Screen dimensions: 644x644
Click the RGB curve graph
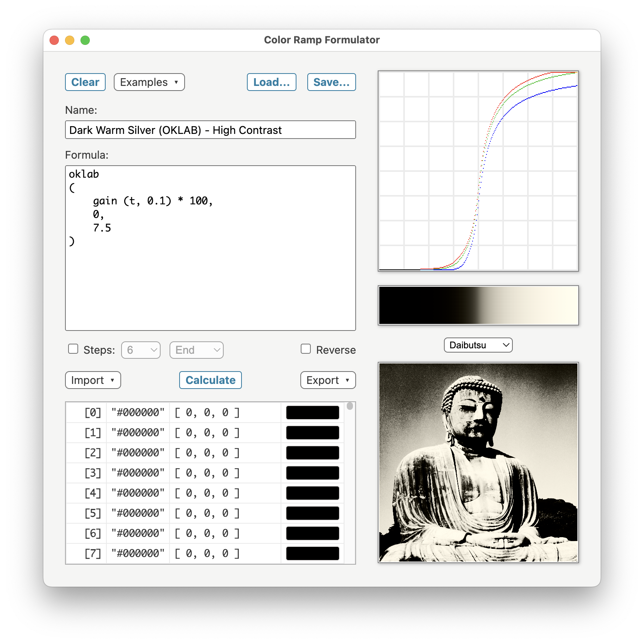tap(478, 171)
